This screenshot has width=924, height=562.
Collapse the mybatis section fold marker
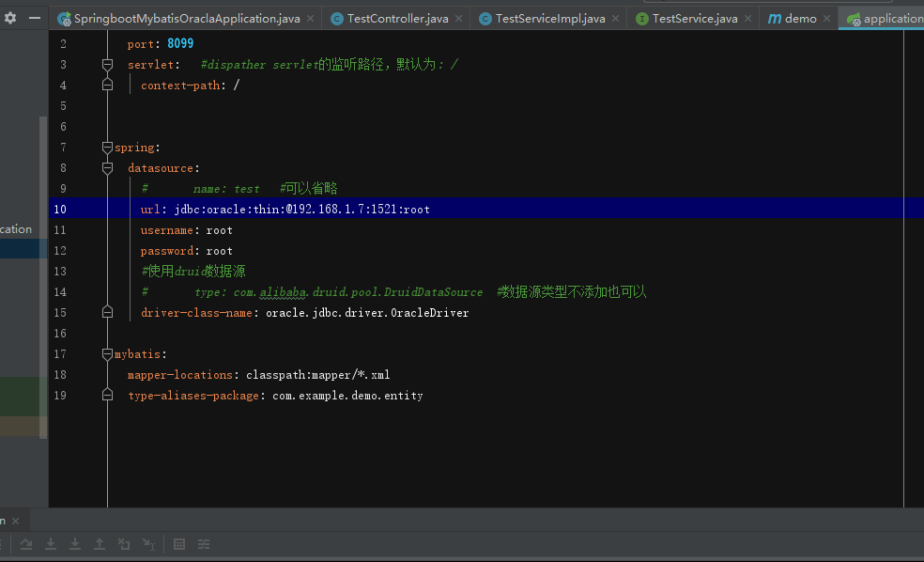pos(106,353)
